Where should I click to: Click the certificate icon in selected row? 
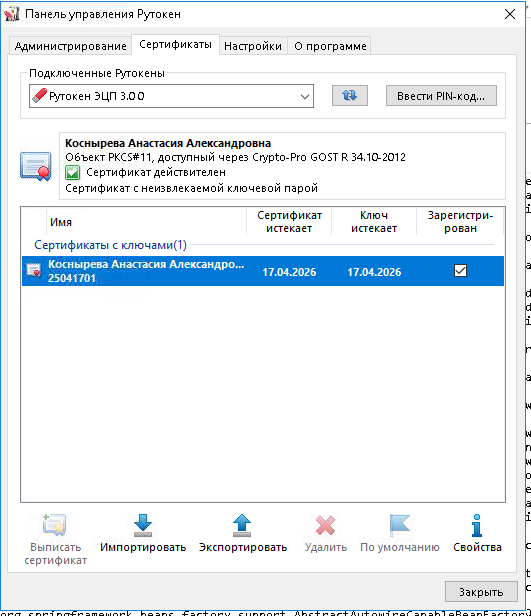tap(34, 270)
